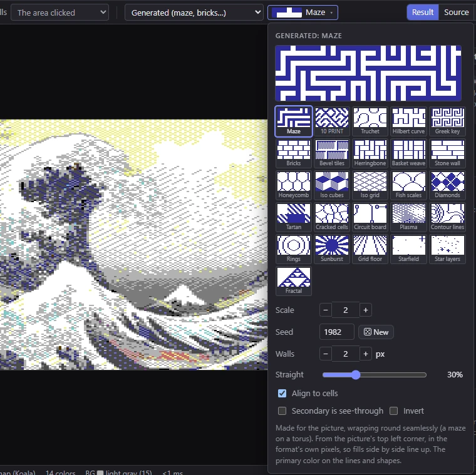Click the Great Wave image canvas
Viewport: 476px width, 475px height.
pos(133,245)
